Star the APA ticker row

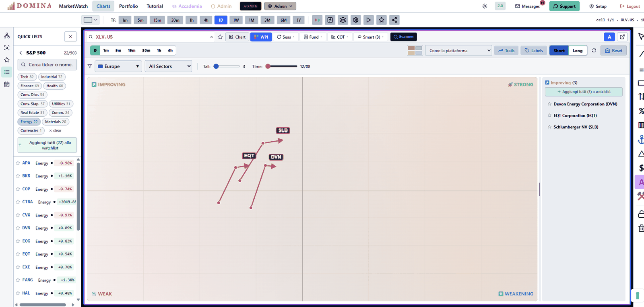18,163
